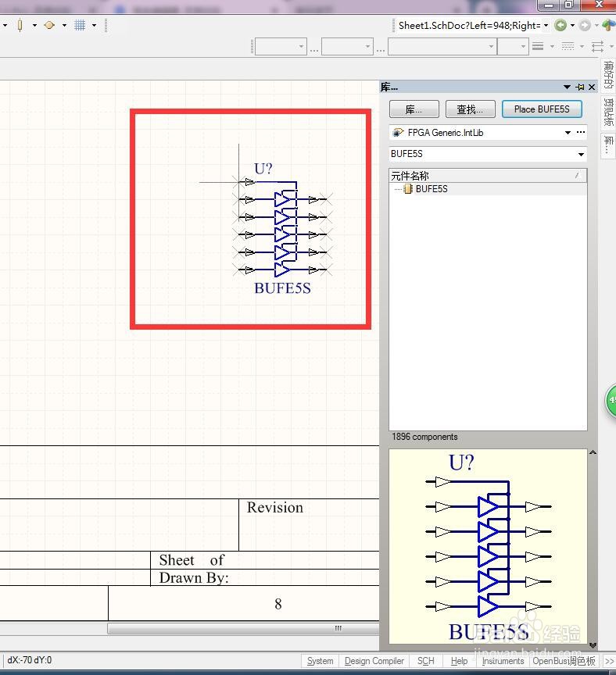Open the System status bar menu

(320, 660)
